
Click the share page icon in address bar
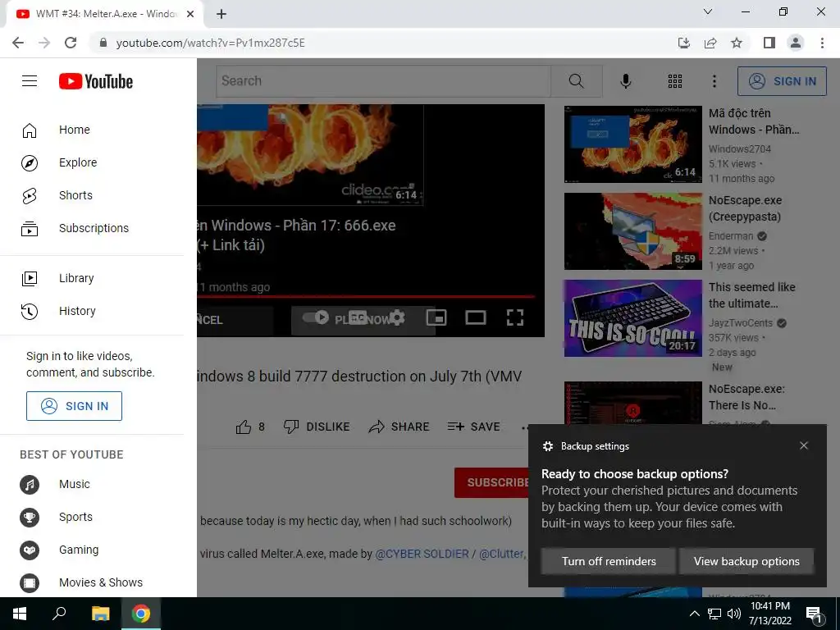(x=710, y=43)
